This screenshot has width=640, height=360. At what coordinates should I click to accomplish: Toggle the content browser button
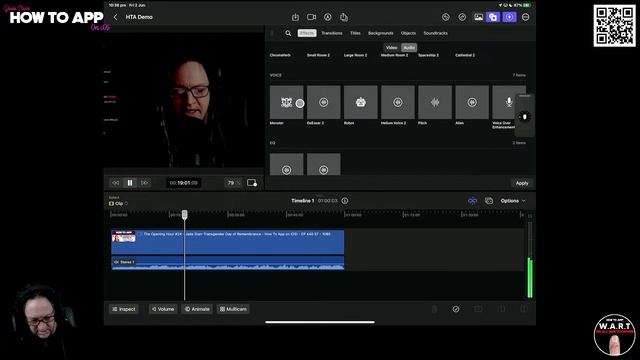point(493,17)
